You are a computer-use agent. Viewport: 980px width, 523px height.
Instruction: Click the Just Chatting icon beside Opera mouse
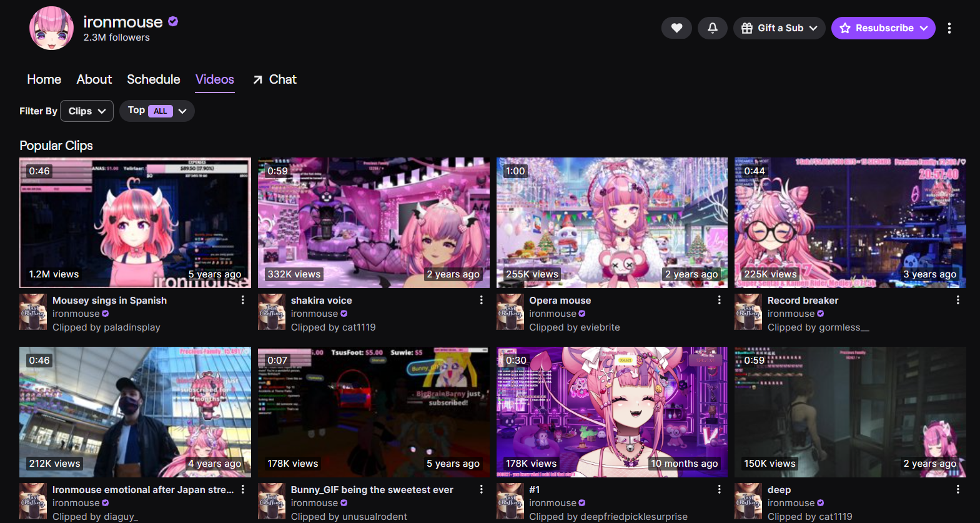click(510, 312)
